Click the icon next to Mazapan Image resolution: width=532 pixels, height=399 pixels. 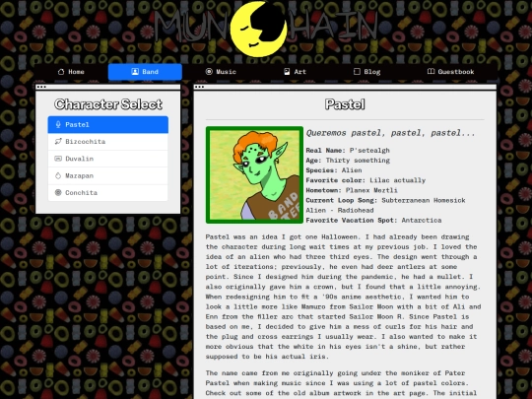click(x=58, y=175)
